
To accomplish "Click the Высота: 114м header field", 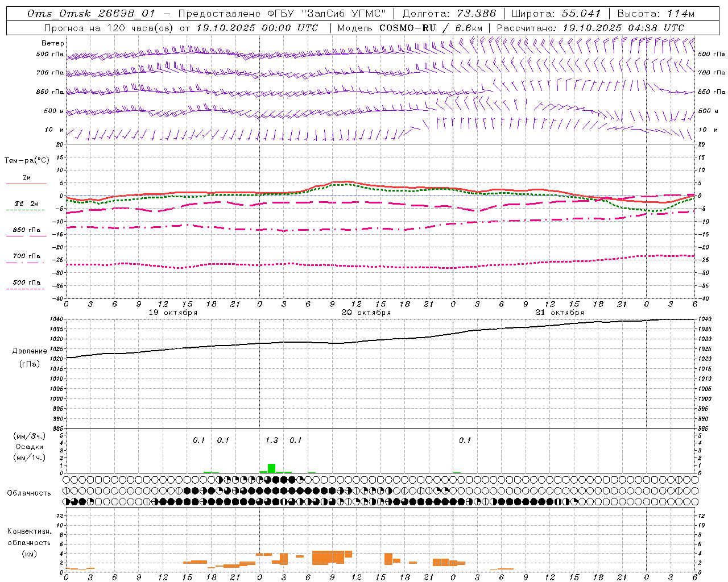I will click(x=656, y=14).
